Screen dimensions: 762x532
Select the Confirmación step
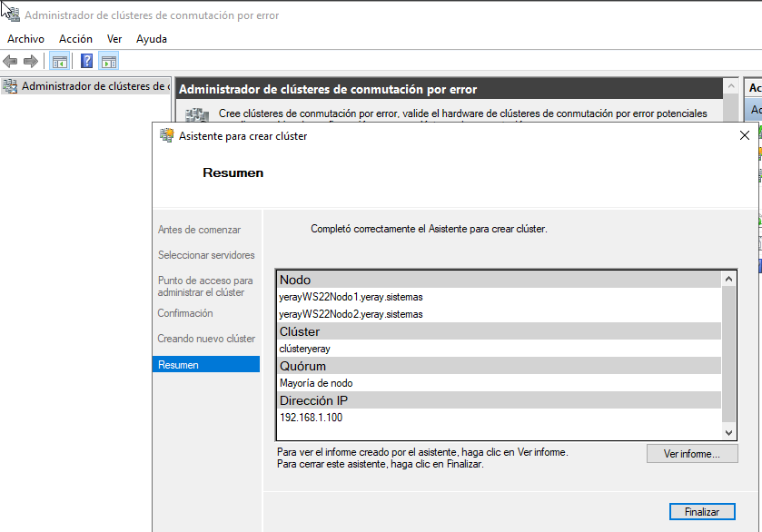pos(185,313)
